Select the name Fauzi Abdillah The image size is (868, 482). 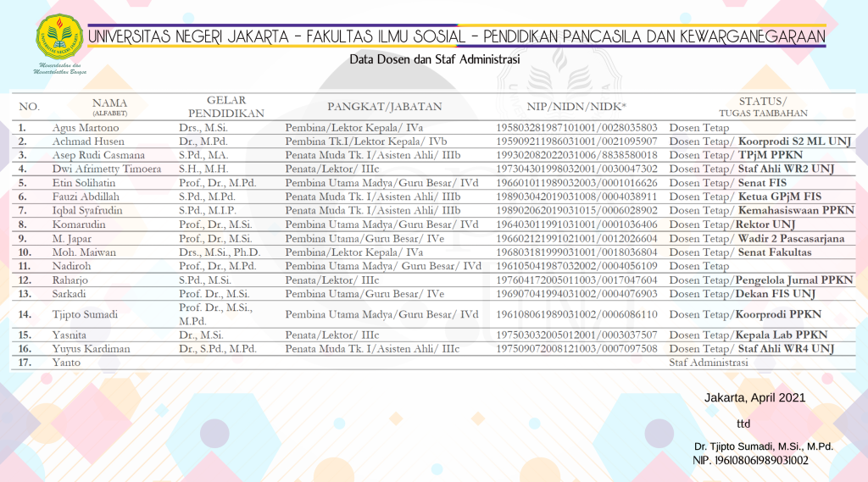86,197
